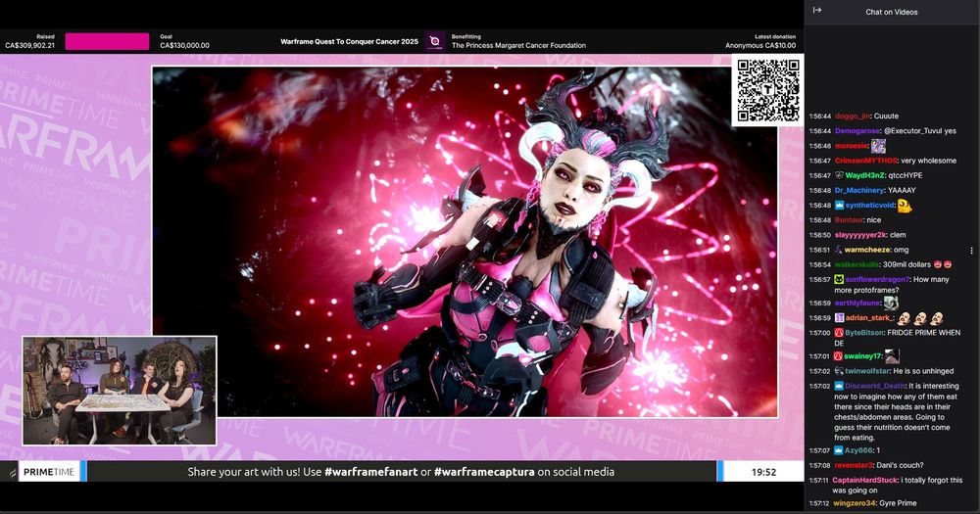Image resolution: width=980 pixels, height=514 pixels.
Task: Click the emote in msroesie's message
Action: tap(878, 146)
